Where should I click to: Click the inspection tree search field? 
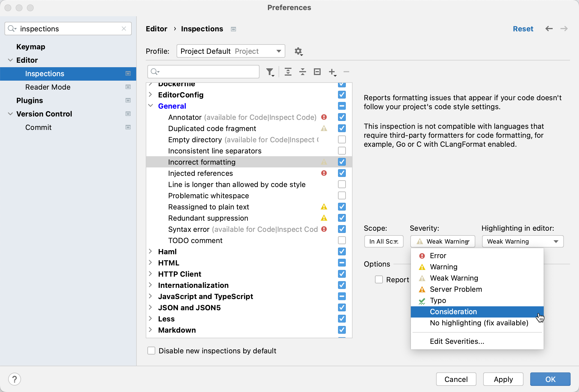click(x=207, y=72)
